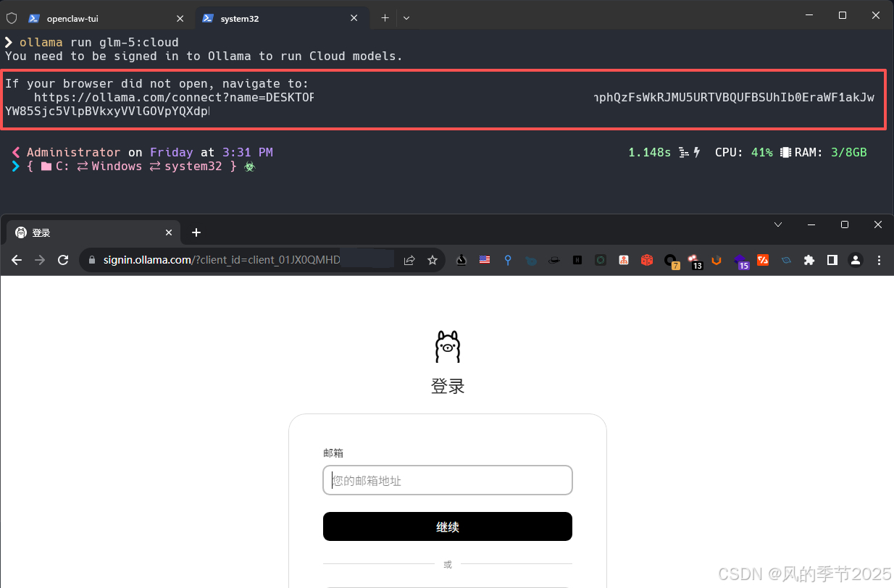Screen dimensions: 894x588
Task: Open the Extensions puzzle-piece menu
Action: pyautogui.click(x=809, y=260)
